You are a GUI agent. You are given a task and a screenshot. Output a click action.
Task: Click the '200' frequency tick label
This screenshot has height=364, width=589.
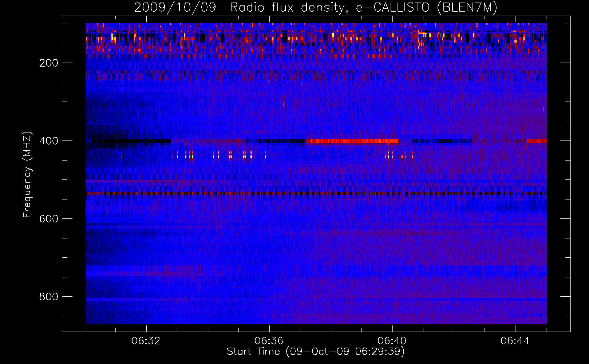point(49,63)
